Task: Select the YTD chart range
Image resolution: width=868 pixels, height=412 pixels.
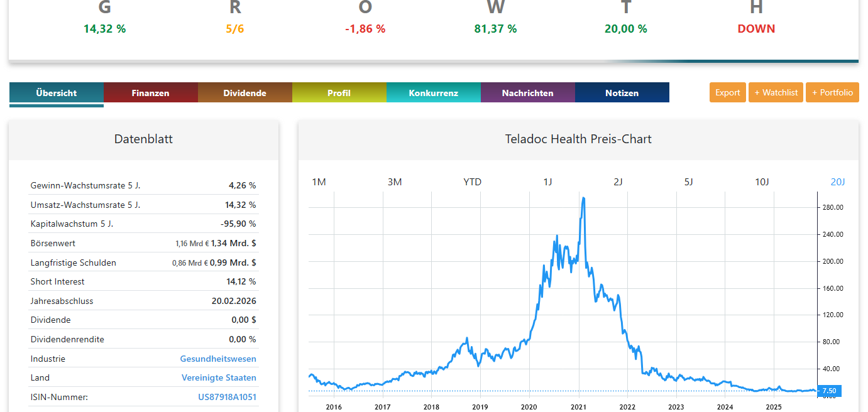Action: pos(472,182)
